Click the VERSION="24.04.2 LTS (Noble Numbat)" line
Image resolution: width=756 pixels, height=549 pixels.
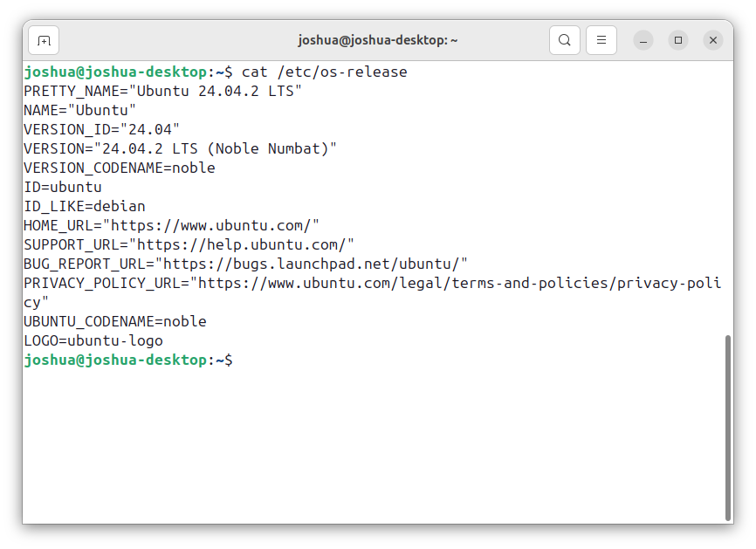pos(181,148)
